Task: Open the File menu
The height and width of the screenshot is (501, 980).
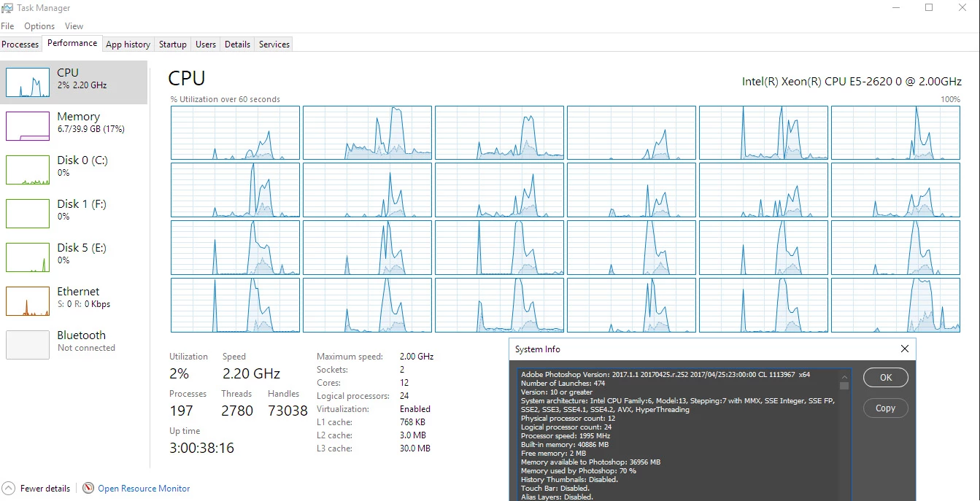Action: point(7,26)
